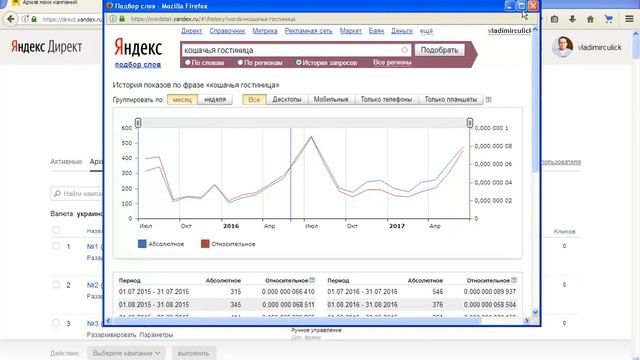Open the подбор слов link
This screenshot has width=640, height=360.
[138, 64]
